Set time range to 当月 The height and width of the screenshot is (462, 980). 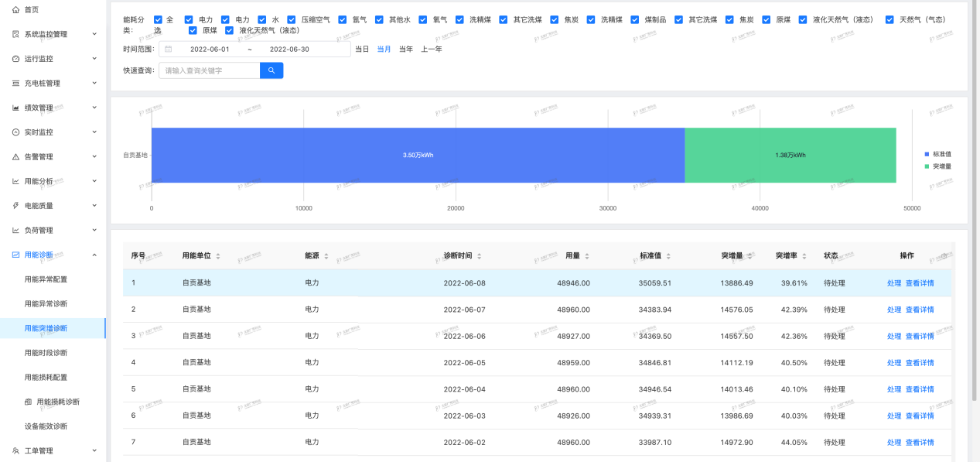pyautogui.click(x=384, y=49)
